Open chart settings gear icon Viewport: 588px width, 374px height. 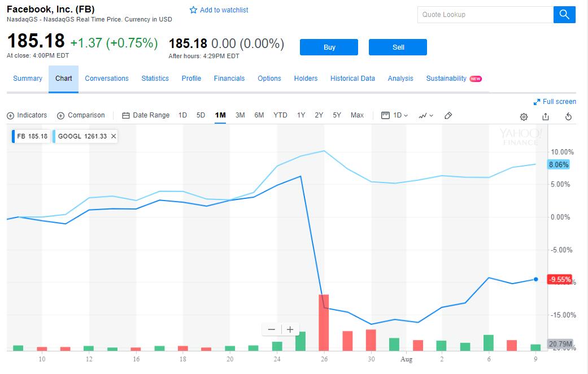(524, 117)
